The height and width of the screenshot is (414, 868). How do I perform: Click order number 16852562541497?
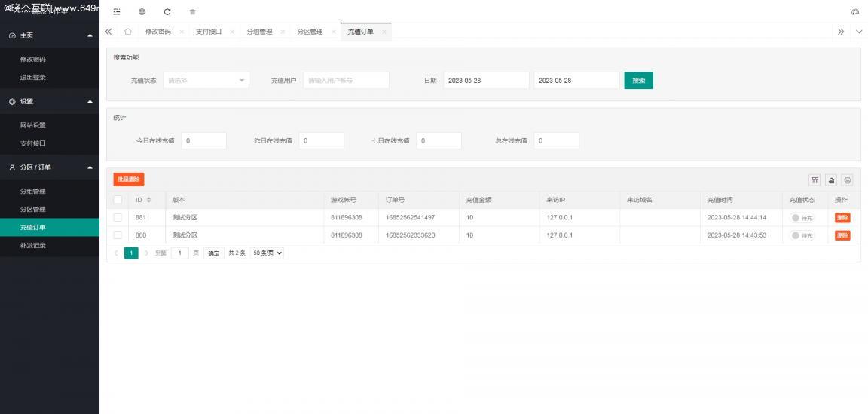[x=410, y=217]
